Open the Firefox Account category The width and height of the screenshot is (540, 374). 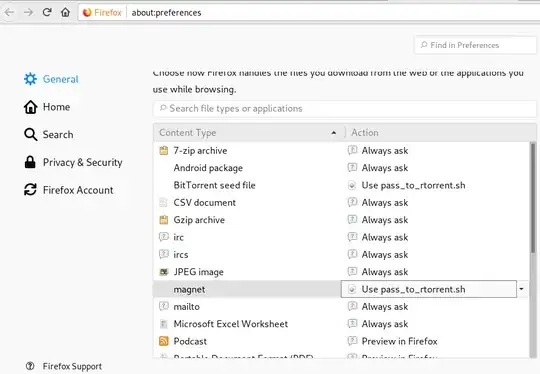tap(69, 190)
